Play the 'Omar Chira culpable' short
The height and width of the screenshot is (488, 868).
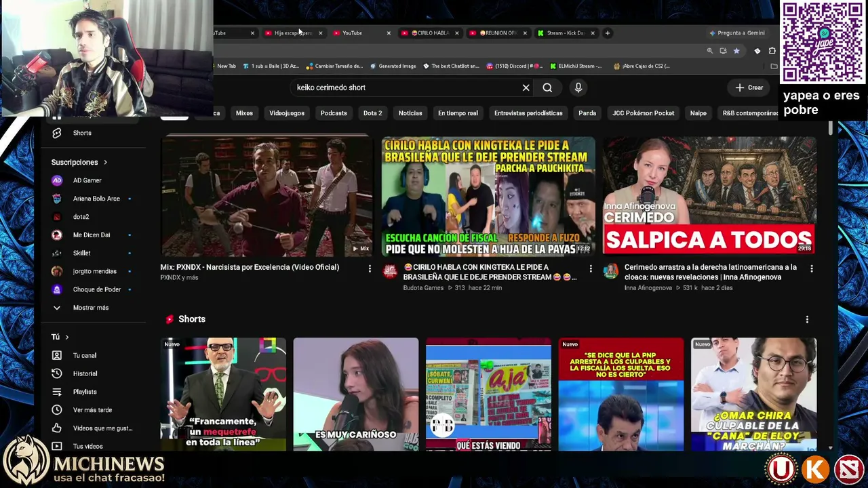click(754, 394)
